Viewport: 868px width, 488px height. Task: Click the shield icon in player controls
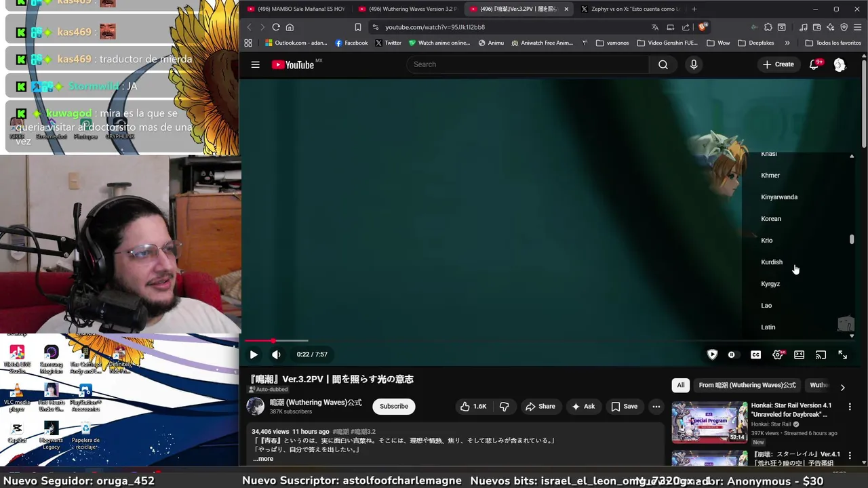712,354
